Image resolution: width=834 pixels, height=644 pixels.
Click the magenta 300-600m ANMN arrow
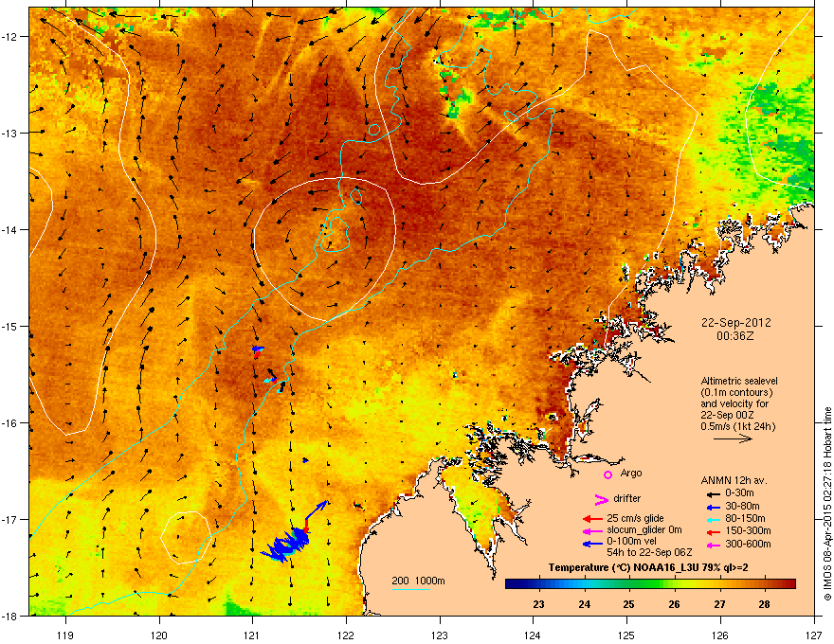click(x=713, y=545)
